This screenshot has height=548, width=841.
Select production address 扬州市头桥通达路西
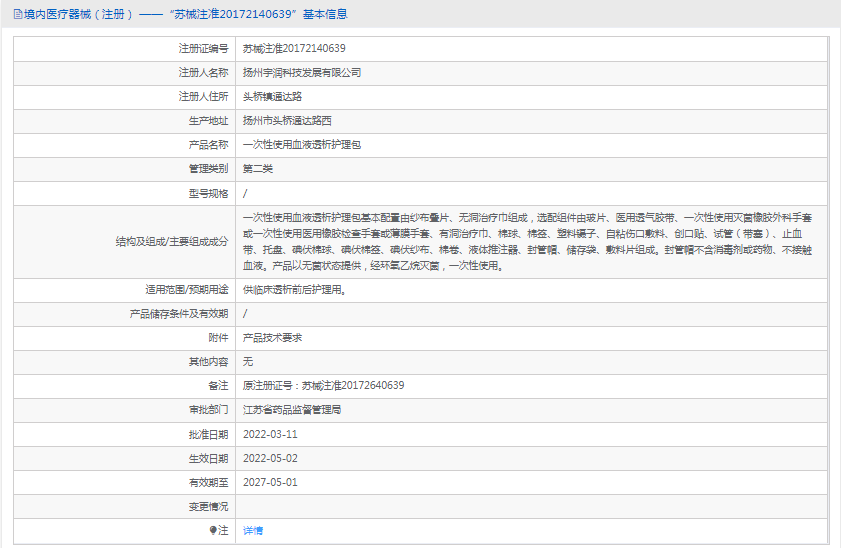point(287,121)
